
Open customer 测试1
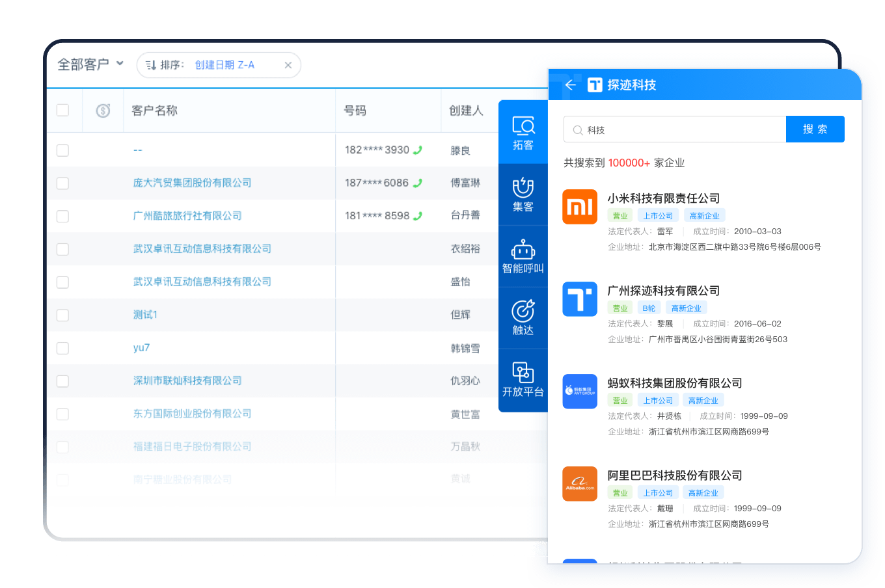(145, 315)
